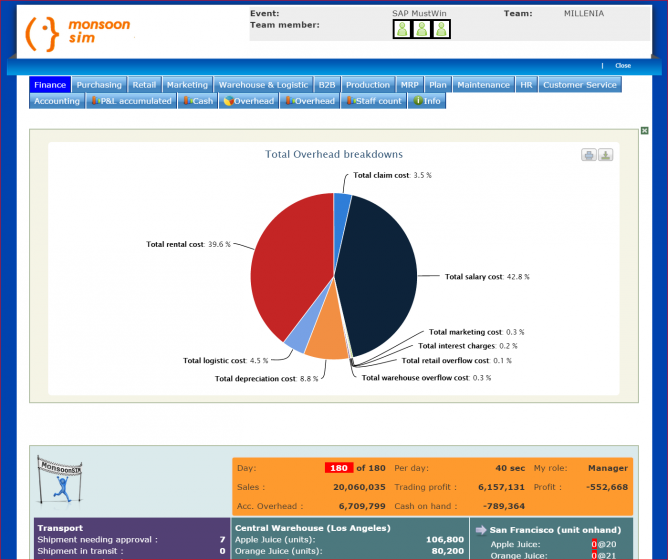This screenshot has height=560, width=668.
Task: Open the Maintenance tab
Action: [483, 84]
